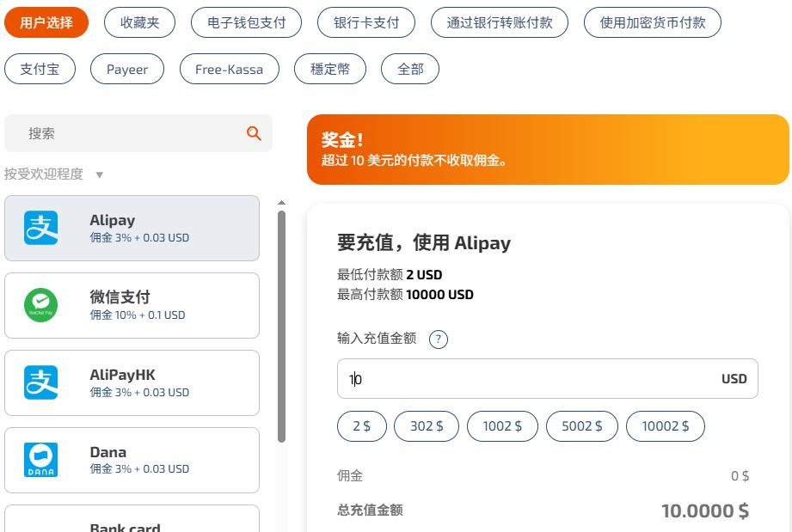The width and height of the screenshot is (792, 532).
Task: Focus the 搜索 search field
Action: (138, 133)
